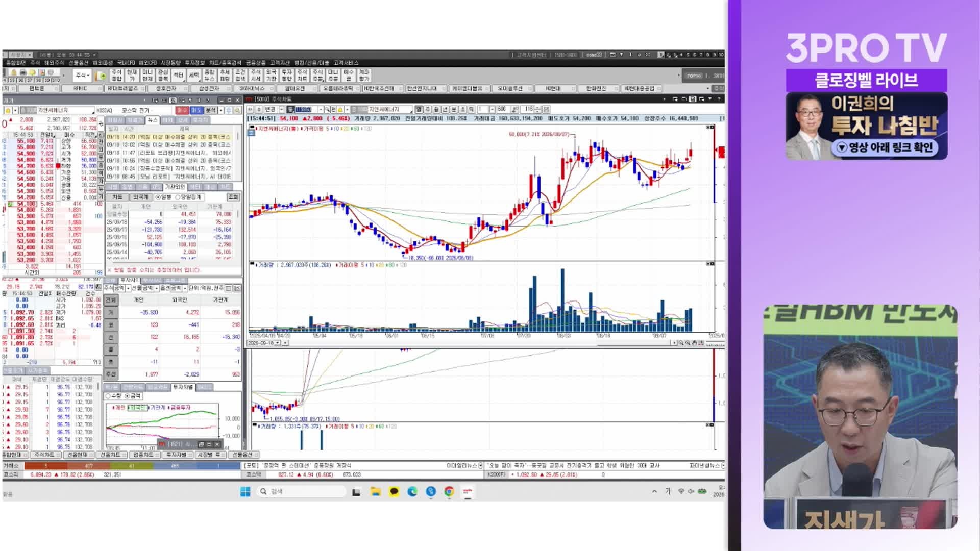Select the 일 daily period chart button

[419, 109]
